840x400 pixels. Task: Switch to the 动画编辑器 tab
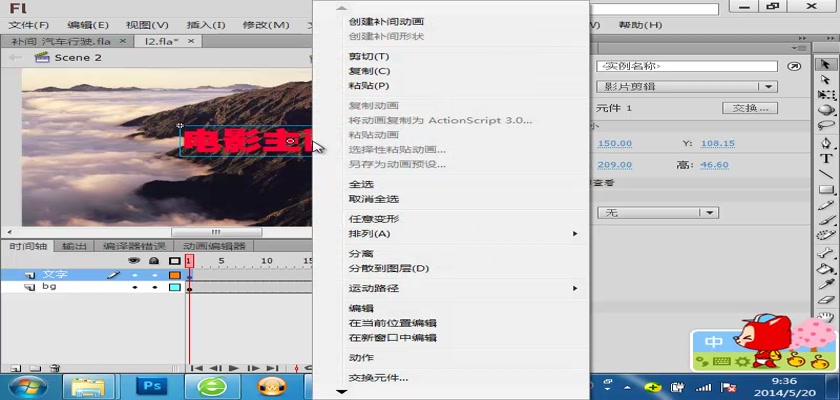coord(214,246)
